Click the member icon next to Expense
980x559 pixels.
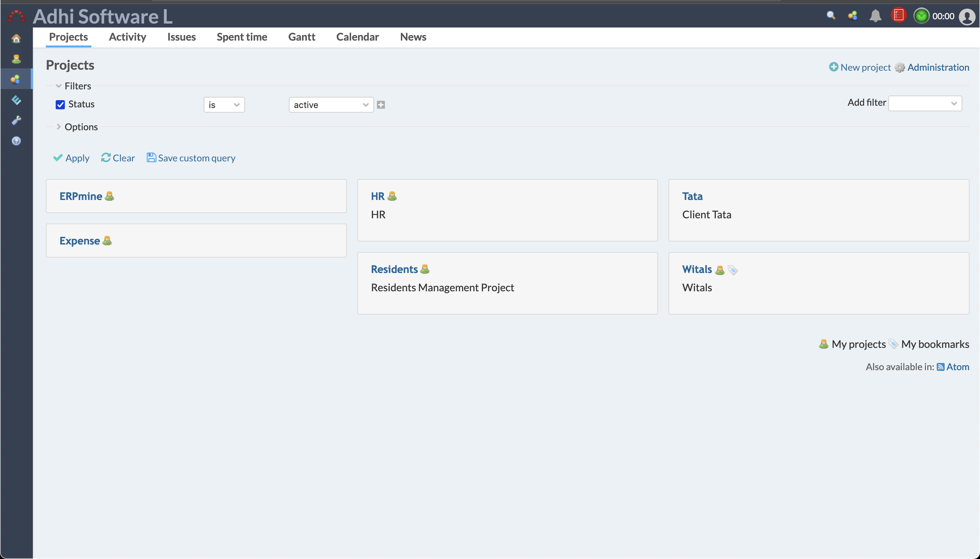coord(107,241)
